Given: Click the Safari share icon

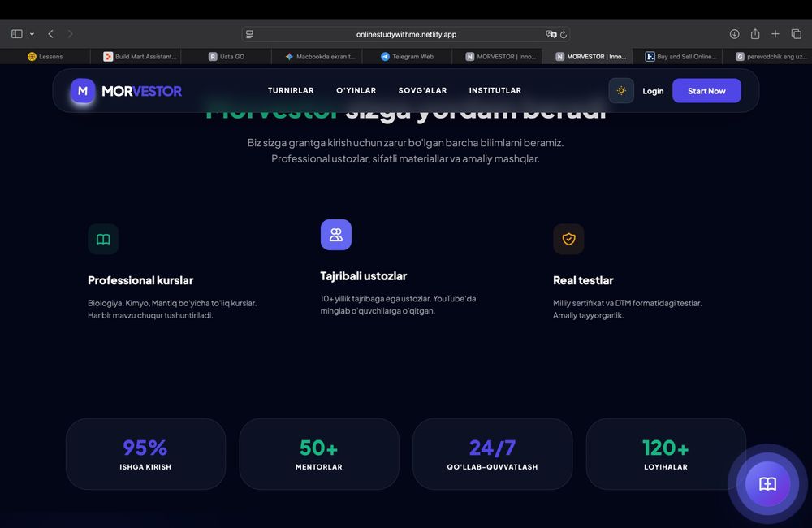Looking at the screenshot, I should (x=755, y=33).
